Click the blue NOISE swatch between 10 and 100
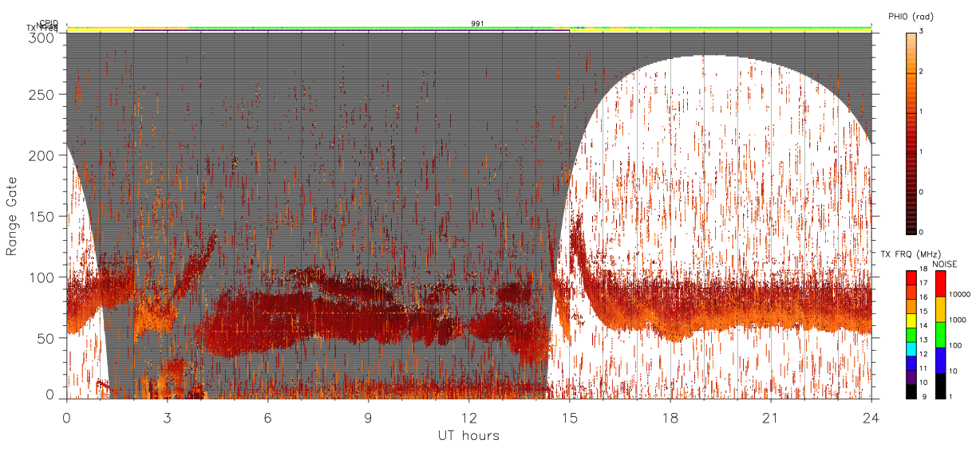Image resolution: width=980 pixels, height=452 pixels. 940,360
